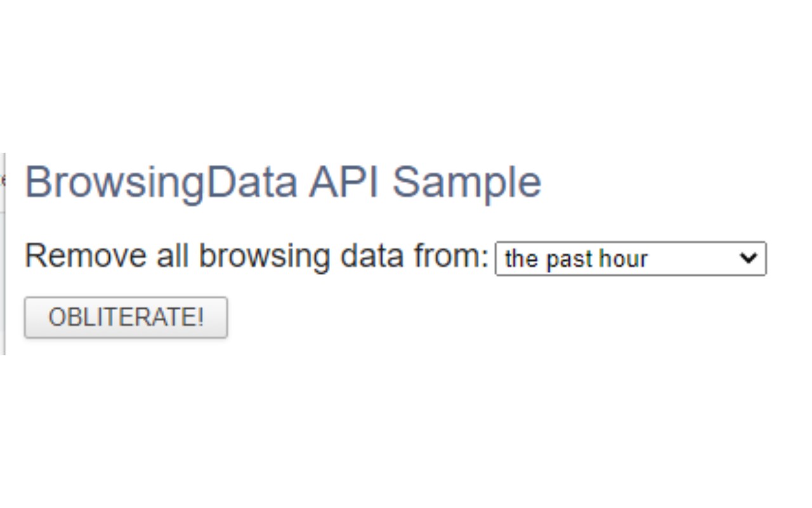Click the vertical divider line at left edge
The height and width of the screenshot is (508, 812).
coord(4,254)
